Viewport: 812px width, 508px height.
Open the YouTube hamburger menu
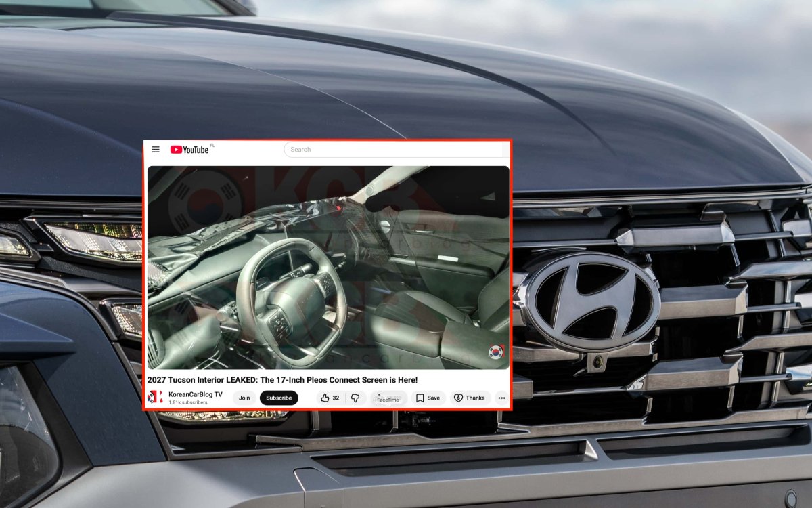(156, 150)
